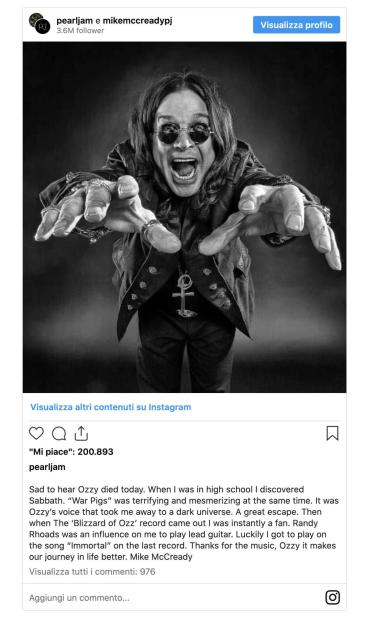Open pearljam username above caption
Image resolution: width=365 pixels, height=621 pixels.
(47, 467)
